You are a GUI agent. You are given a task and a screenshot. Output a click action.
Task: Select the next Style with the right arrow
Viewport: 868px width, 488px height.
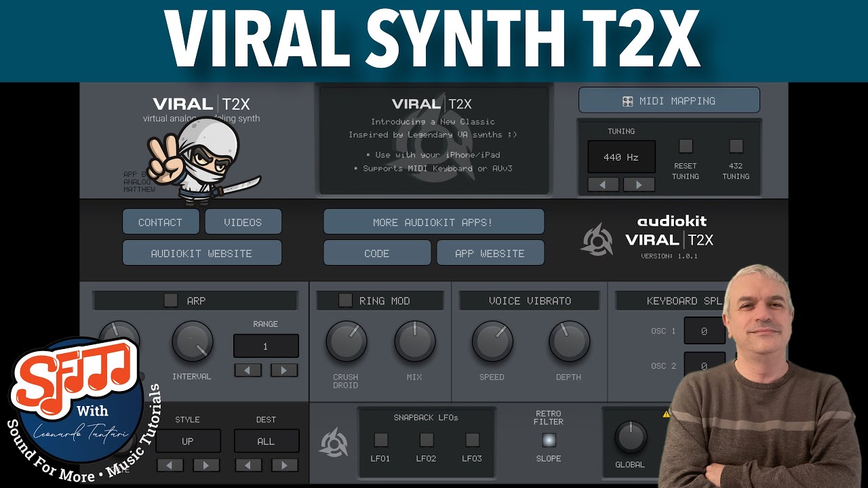pos(206,465)
